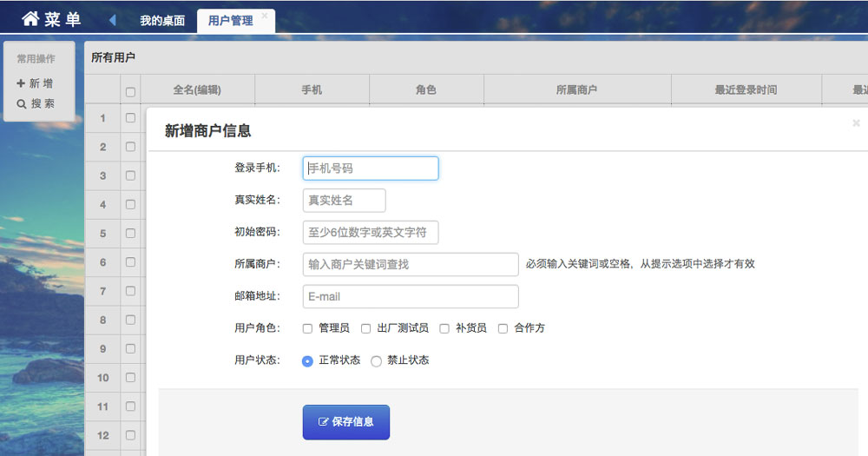Check the checkbox in row 8
Image resolution: width=868 pixels, height=456 pixels.
click(x=131, y=320)
